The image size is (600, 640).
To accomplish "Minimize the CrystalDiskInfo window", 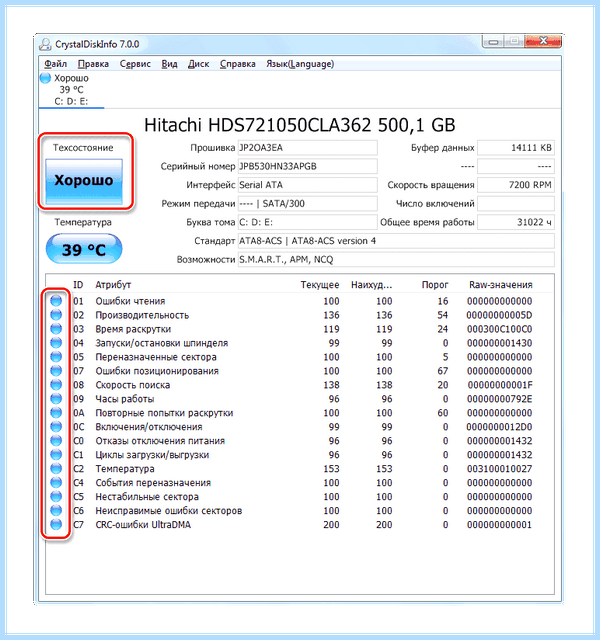I will pos(493,41).
